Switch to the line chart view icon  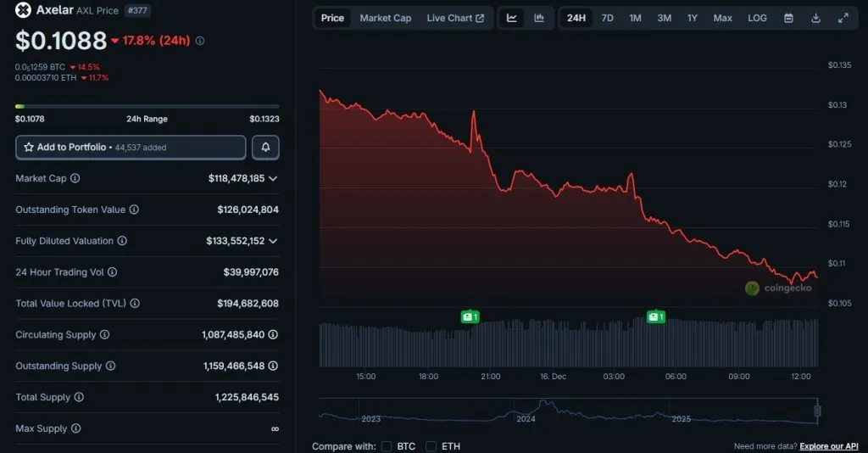(512, 18)
